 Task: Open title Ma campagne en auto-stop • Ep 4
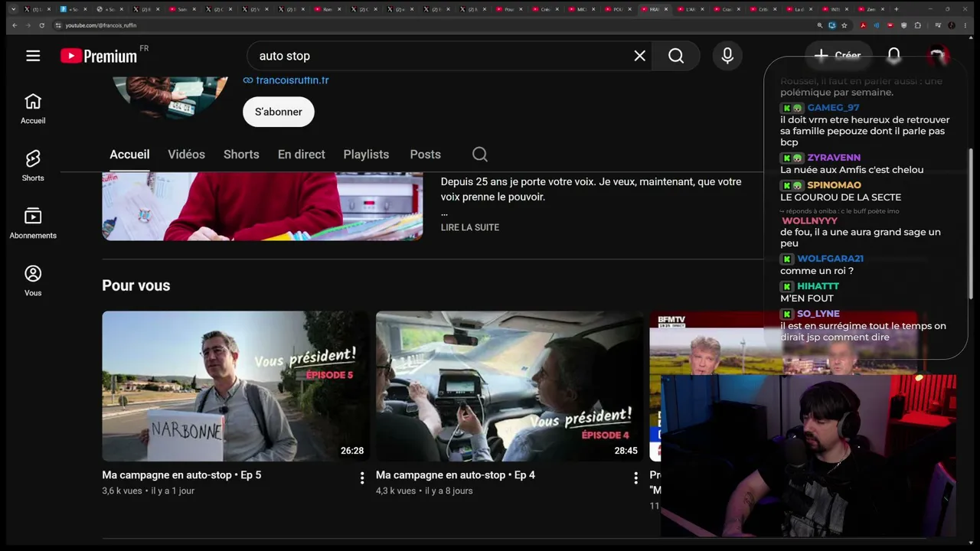click(456, 475)
